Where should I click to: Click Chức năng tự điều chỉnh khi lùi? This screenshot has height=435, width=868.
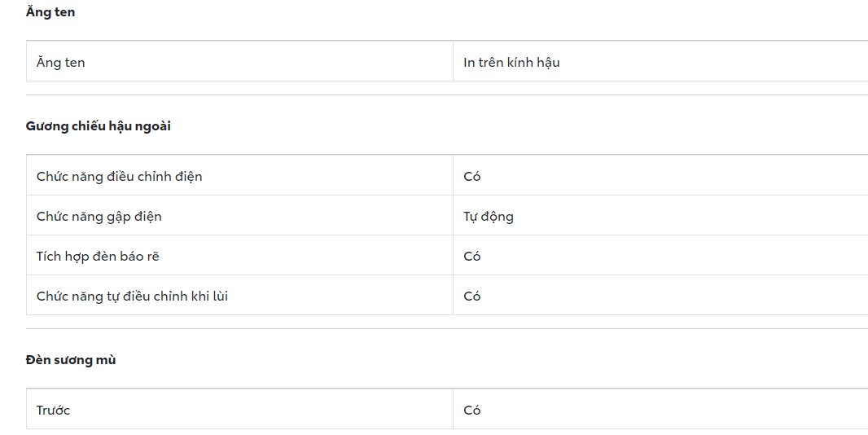[x=133, y=296]
